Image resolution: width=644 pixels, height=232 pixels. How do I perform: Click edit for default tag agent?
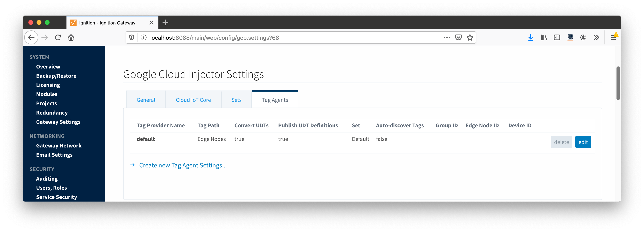click(583, 142)
